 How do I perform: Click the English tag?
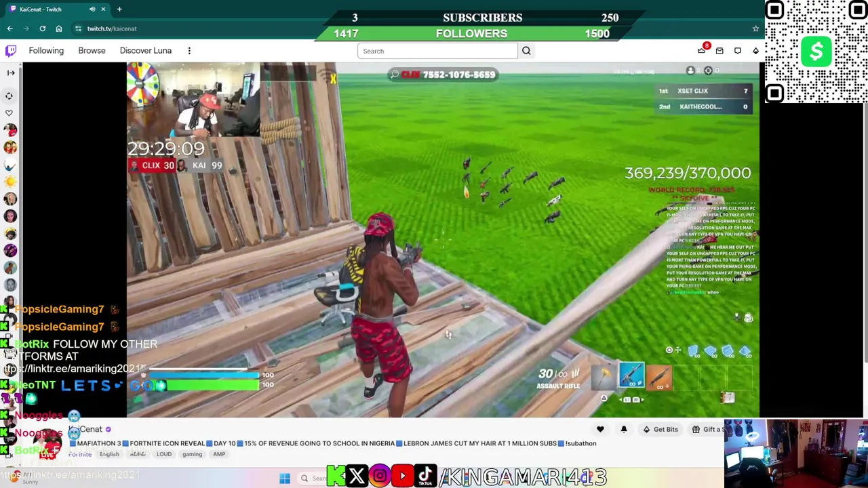pos(109,454)
